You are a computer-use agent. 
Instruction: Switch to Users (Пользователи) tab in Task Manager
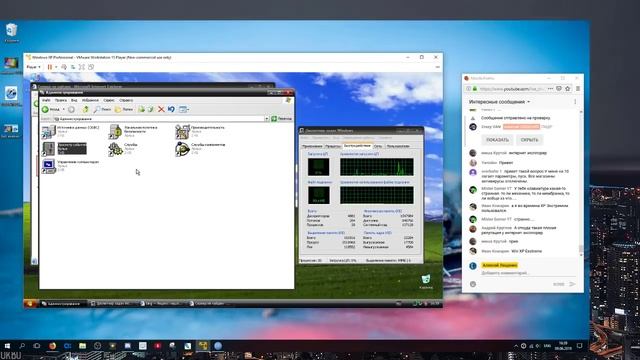click(398, 146)
